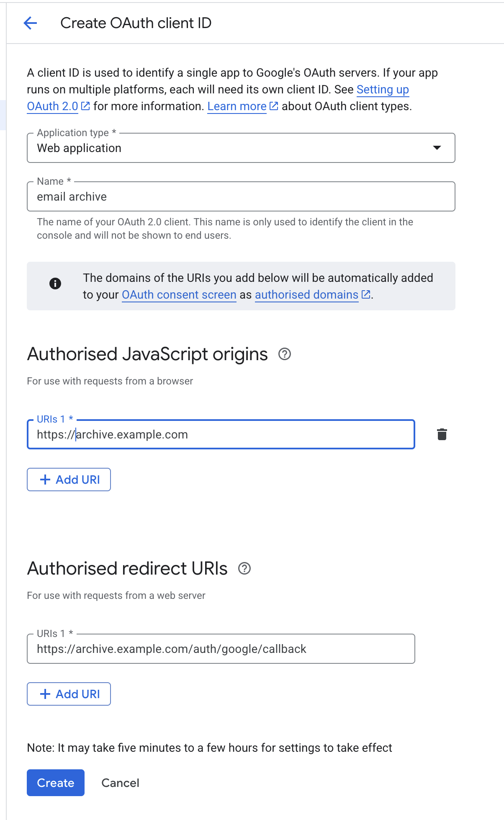Image resolution: width=504 pixels, height=820 pixels.
Task: Add URI under Authorised JavaScript origins
Action: 69,480
